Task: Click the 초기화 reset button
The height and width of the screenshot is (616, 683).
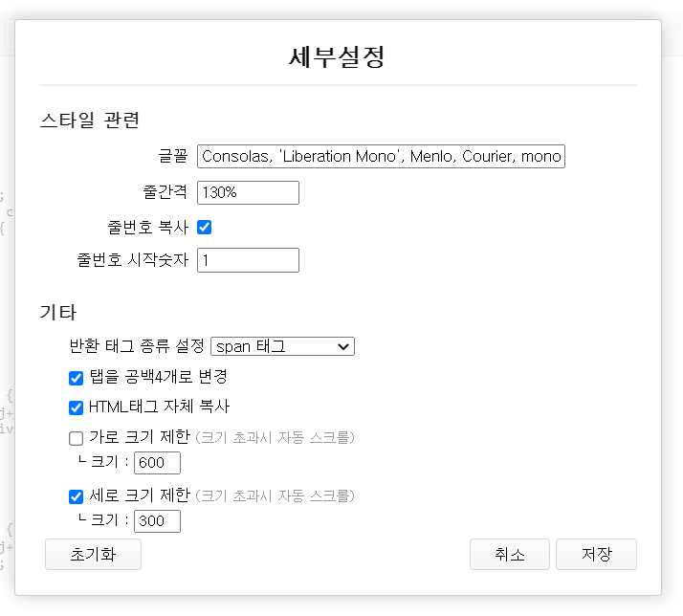Action: (x=93, y=554)
